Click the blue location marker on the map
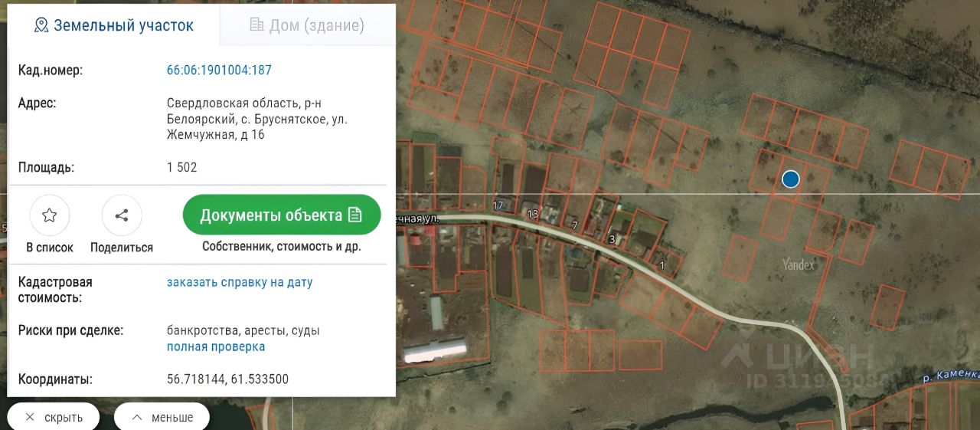The width and height of the screenshot is (980, 430). (x=791, y=179)
